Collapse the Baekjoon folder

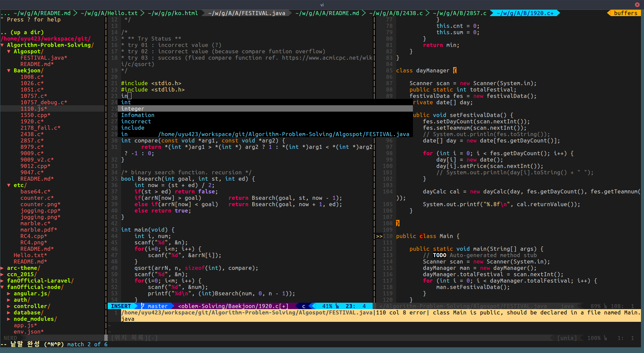point(9,70)
